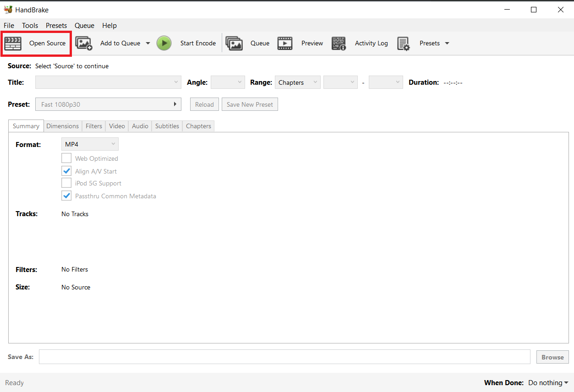
Task: Click the green Start Encode icon
Action: coord(164,43)
